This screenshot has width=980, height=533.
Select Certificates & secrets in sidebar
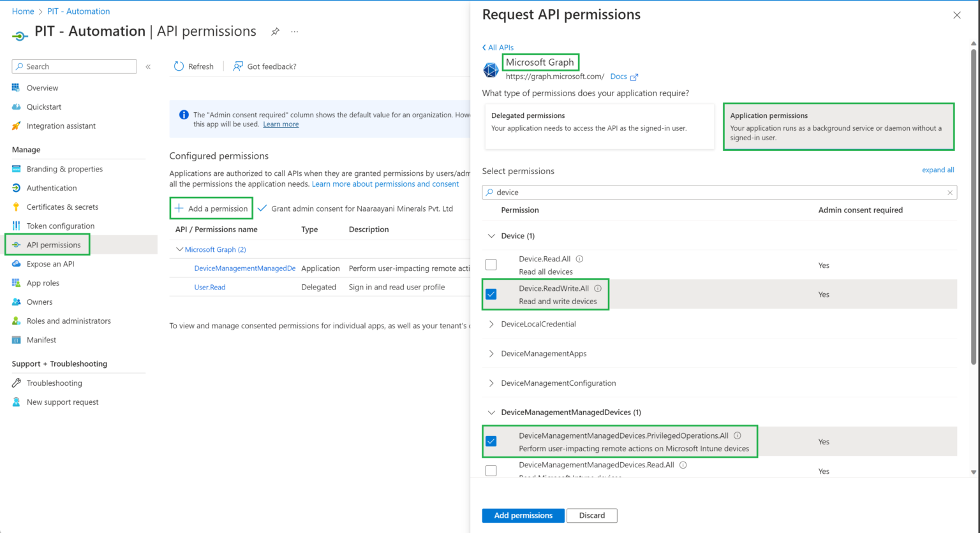(x=62, y=207)
